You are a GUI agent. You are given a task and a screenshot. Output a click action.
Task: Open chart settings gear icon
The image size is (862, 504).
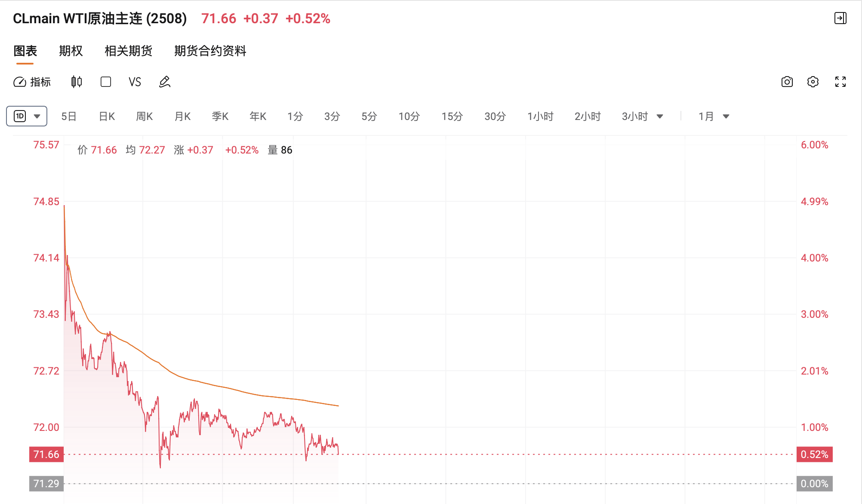(813, 82)
